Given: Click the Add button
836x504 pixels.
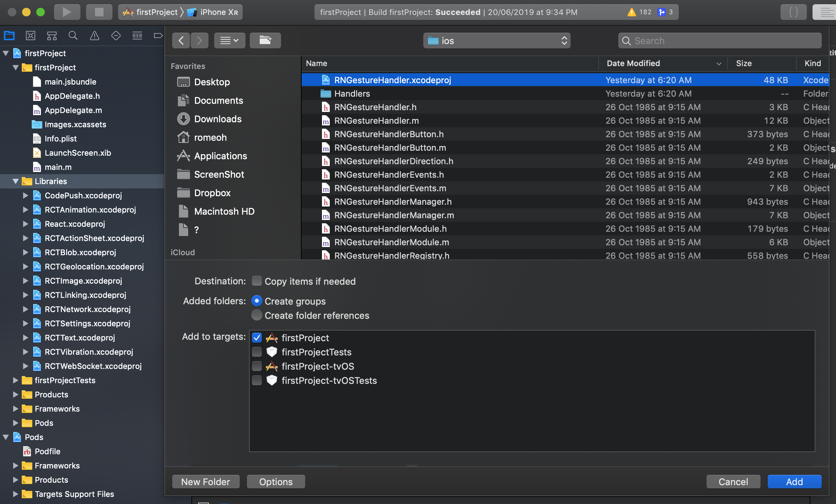Looking at the screenshot, I should tap(794, 482).
